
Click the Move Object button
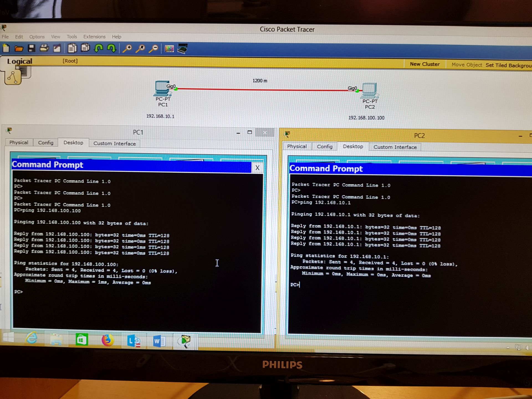[467, 65]
